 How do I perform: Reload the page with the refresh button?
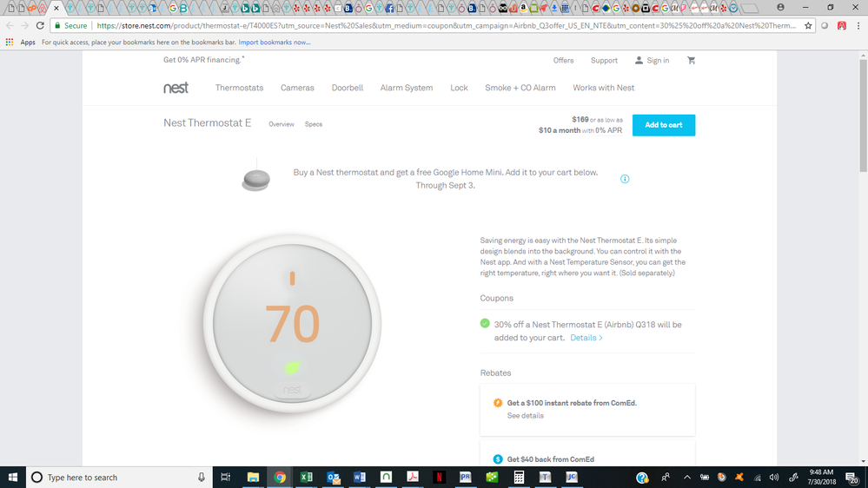coord(40,26)
